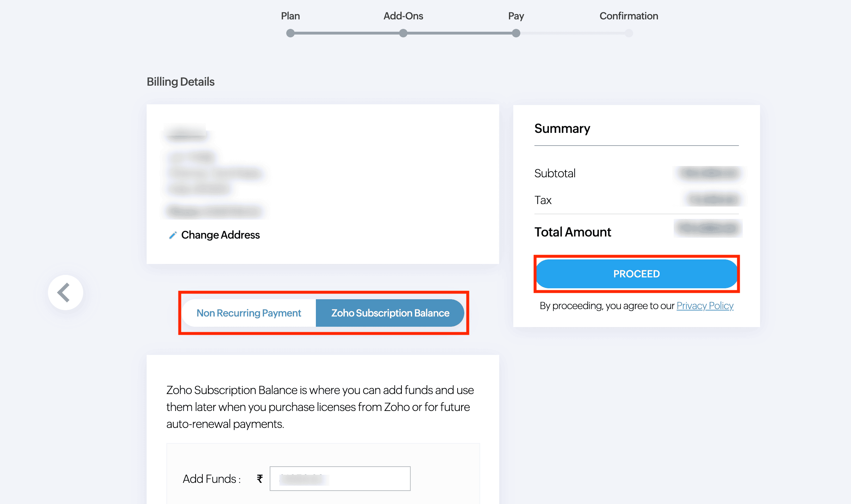Click the highlighted payment mode selector pill
The image size is (851, 504).
[x=323, y=313]
